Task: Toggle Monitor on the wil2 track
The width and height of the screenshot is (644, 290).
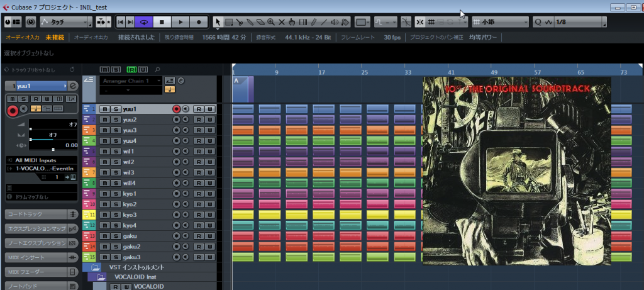Action: (x=186, y=162)
